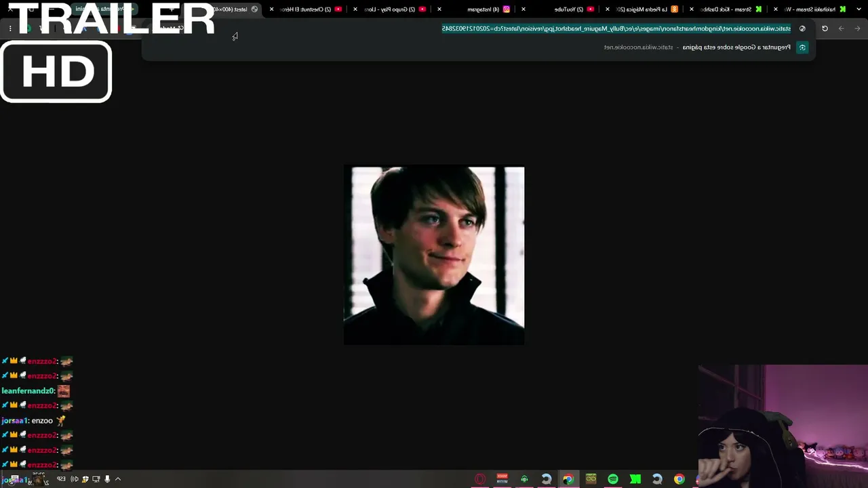The height and width of the screenshot is (488, 868).
Task: Close the Chestnut: El Héroe tab
Action: (x=271, y=9)
